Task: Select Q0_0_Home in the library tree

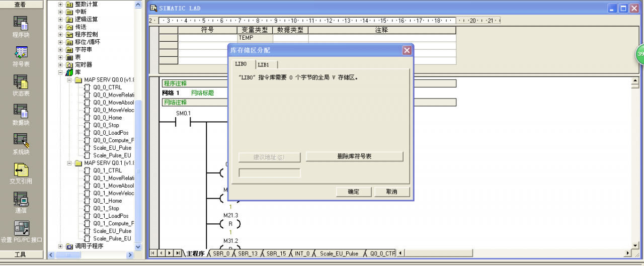Action: 107,118
